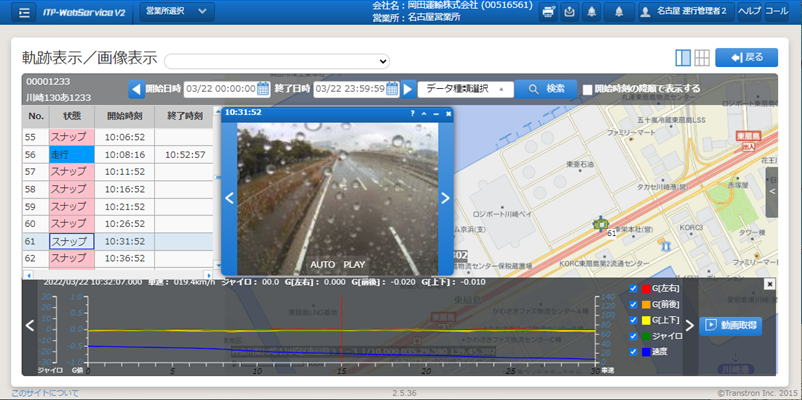Uncheck the 速度 graph series checkbox

[633, 351]
